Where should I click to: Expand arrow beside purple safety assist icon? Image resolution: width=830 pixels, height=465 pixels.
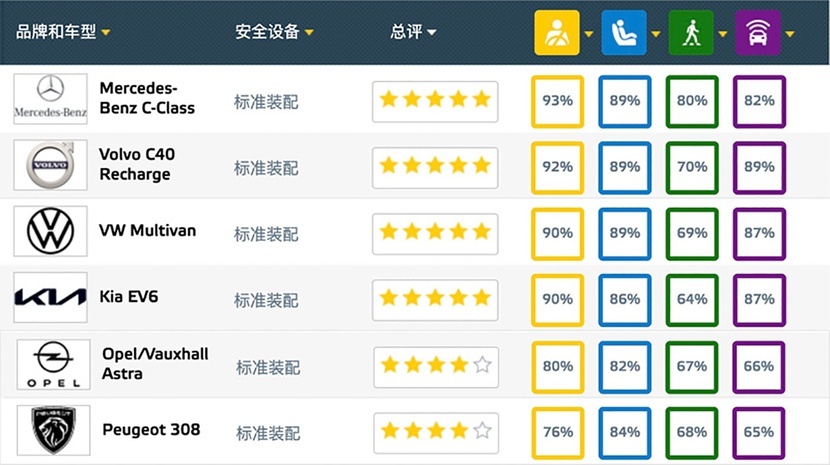(790, 34)
